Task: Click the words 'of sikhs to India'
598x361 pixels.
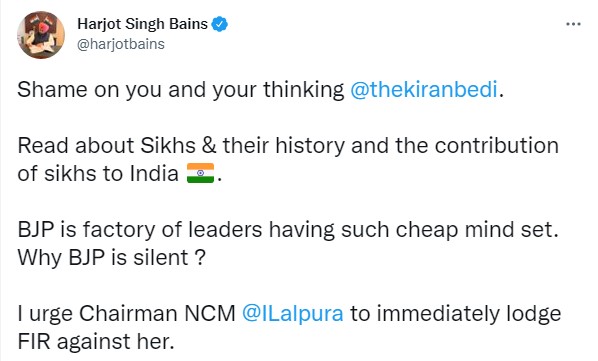Action: tap(98, 173)
